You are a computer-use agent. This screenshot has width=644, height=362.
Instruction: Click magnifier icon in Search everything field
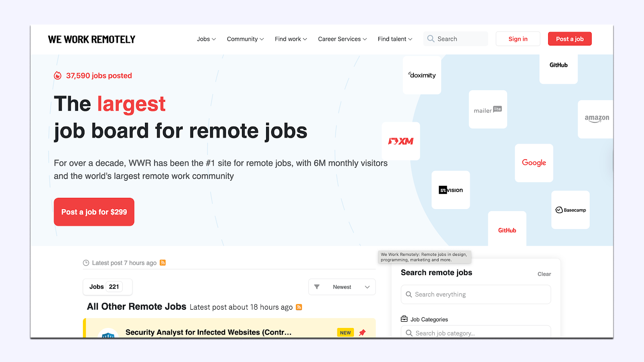[409, 294]
